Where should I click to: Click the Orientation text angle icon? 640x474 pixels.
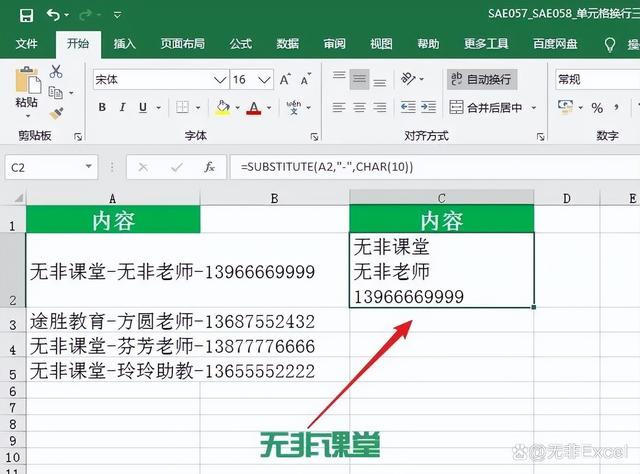point(408,78)
